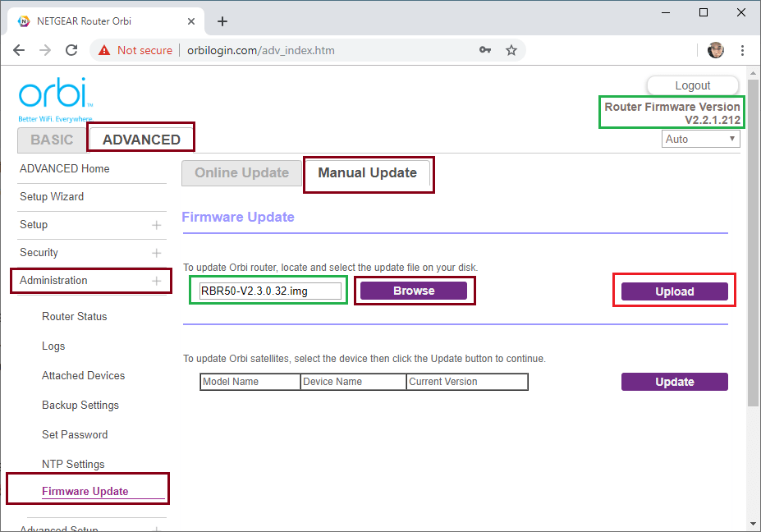Image resolution: width=761 pixels, height=532 pixels.
Task: Click the page vertical scrollbar thumb
Action: pyautogui.click(x=753, y=243)
